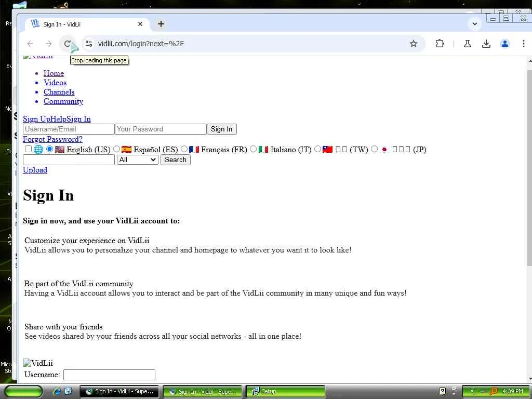532x399 pixels.
Task: Bookmark this page with the star icon
Action: (413, 44)
